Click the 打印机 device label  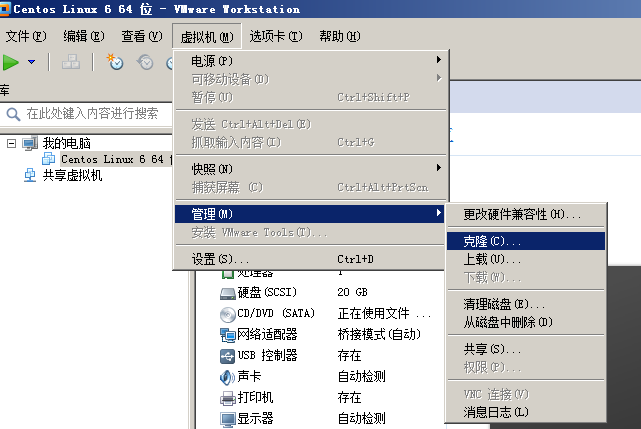pyautogui.click(x=256, y=398)
